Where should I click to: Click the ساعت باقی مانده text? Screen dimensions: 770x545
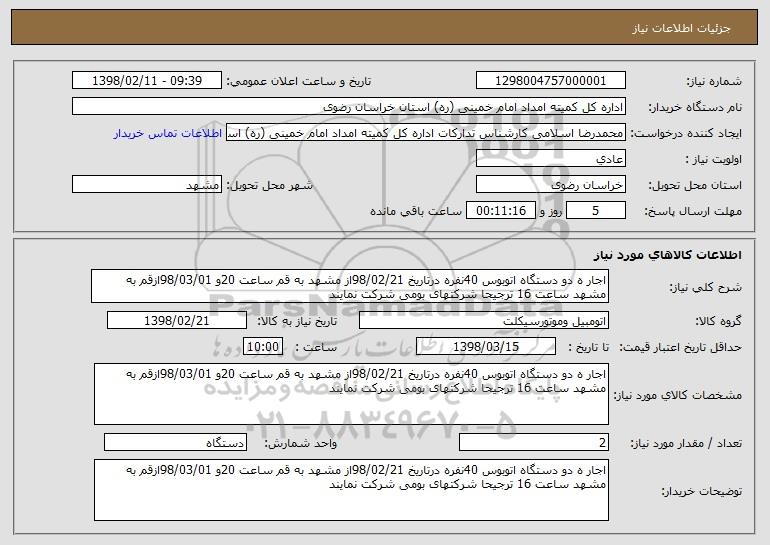pos(416,212)
